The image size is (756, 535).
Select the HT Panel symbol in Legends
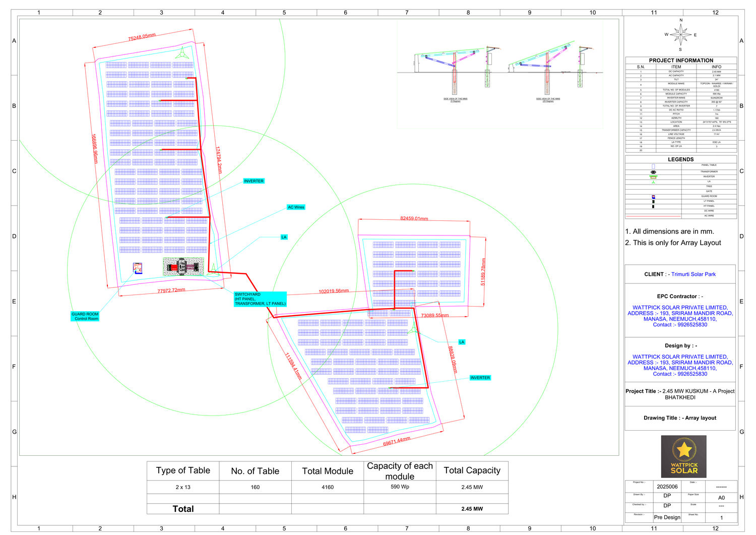[653, 206]
